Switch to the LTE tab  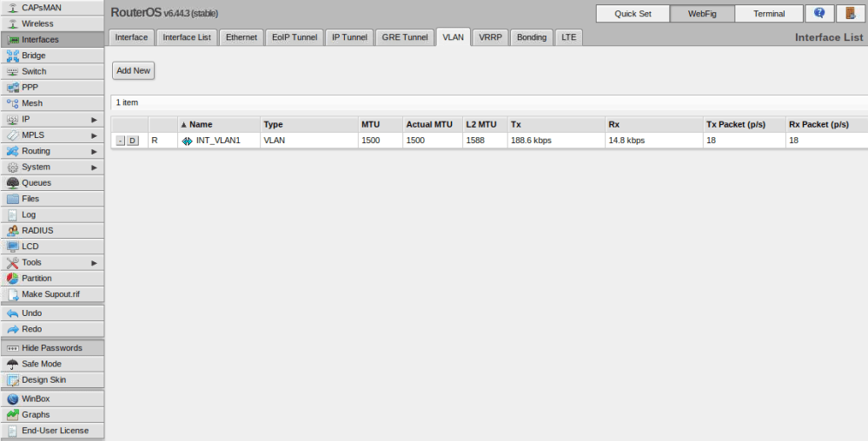[568, 37]
